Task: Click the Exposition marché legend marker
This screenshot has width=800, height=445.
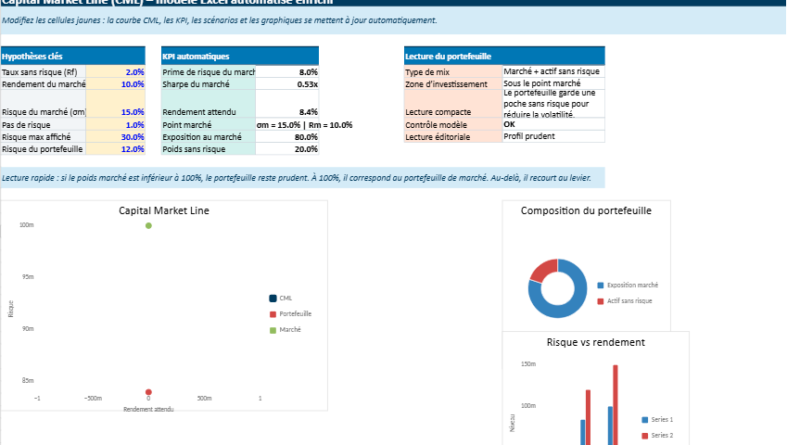Action: [x=600, y=285]
